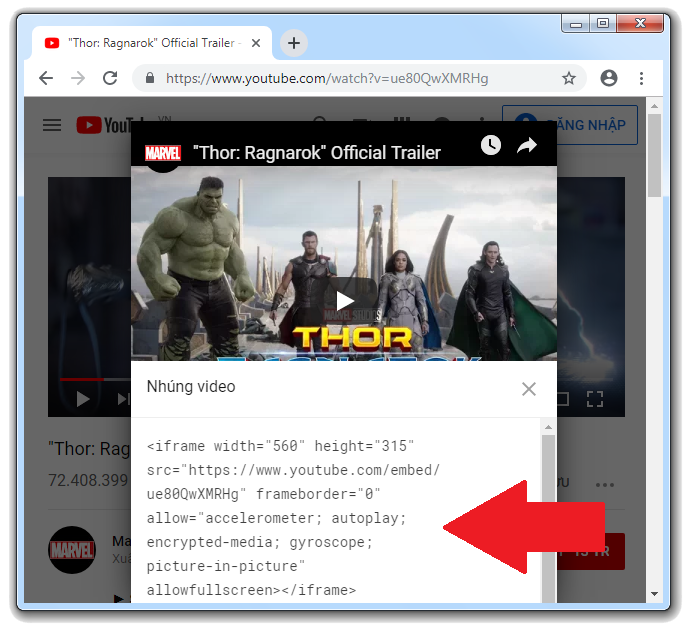View site info via the lock icon
The image size is (690, 631).
click(149, 78)
